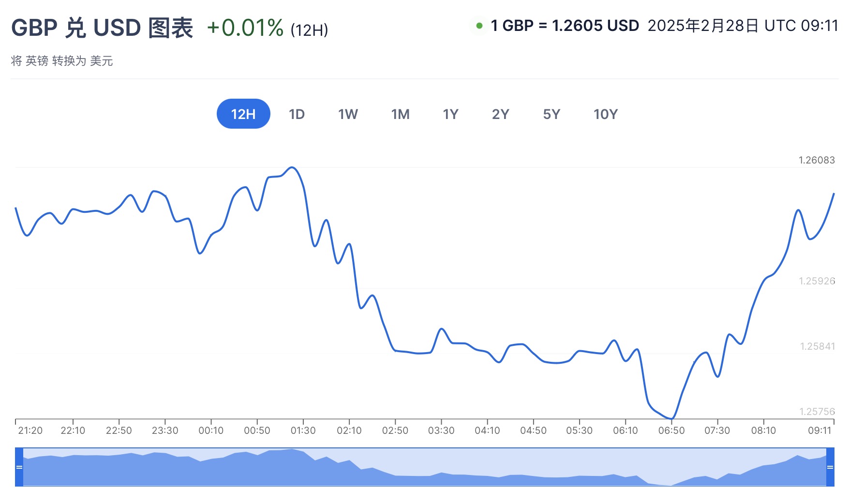Switch to the 1D time range
The height and width of the screenshot is (504, 864).
point(297,114)
